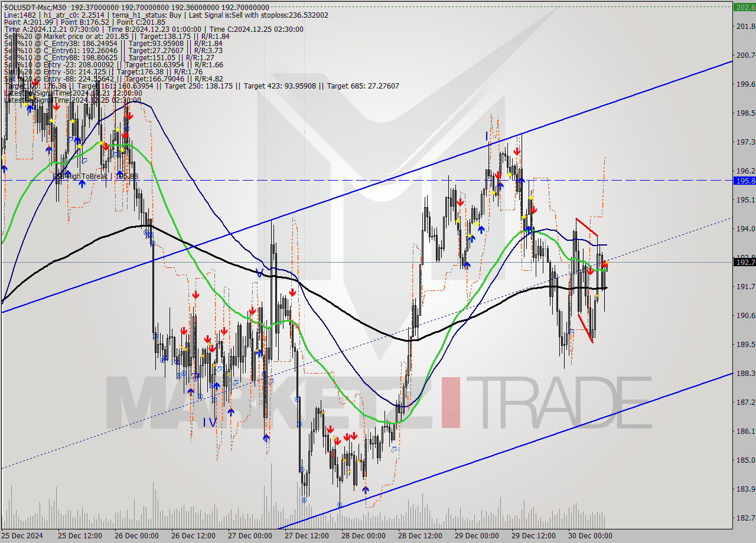
Task: Click the current price tag 192.7
Action: pos(744,261)
